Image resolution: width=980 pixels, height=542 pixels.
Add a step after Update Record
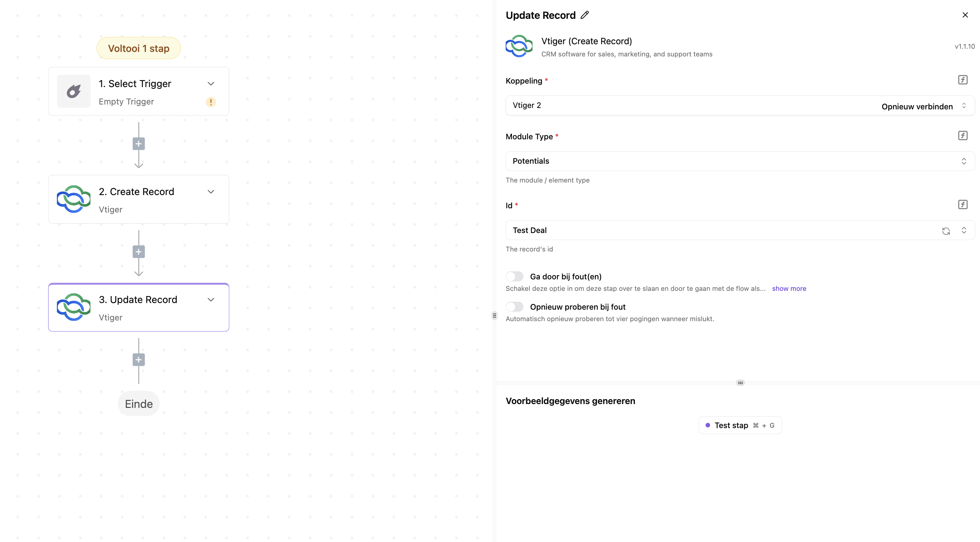pos(139,360)
